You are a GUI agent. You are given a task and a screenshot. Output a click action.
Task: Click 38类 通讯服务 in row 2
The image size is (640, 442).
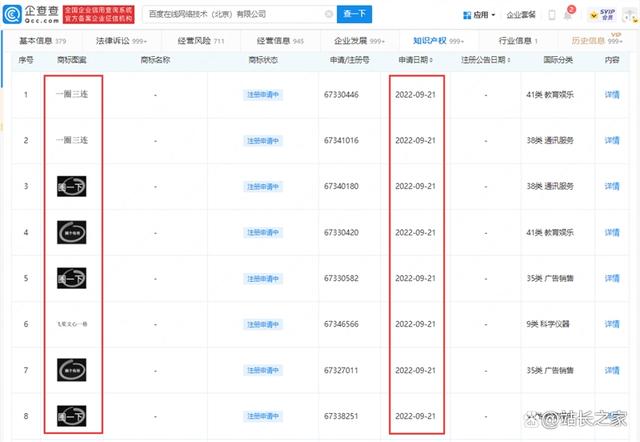pos(550,140)
